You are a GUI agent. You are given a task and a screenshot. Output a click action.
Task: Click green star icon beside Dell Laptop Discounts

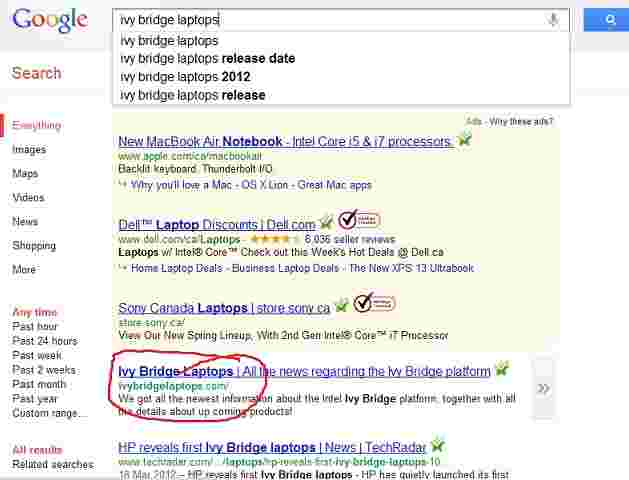[326, 222]
